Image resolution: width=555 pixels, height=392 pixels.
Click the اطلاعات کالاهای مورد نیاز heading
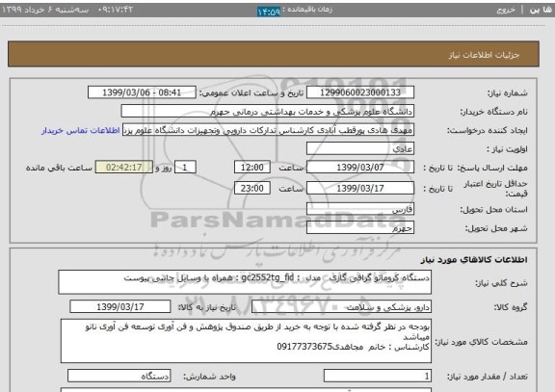(474, 260)
